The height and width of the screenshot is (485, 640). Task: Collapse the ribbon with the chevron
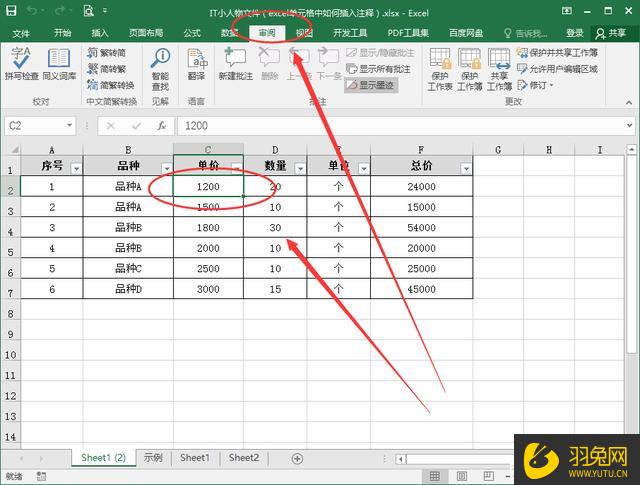(629, 102)
